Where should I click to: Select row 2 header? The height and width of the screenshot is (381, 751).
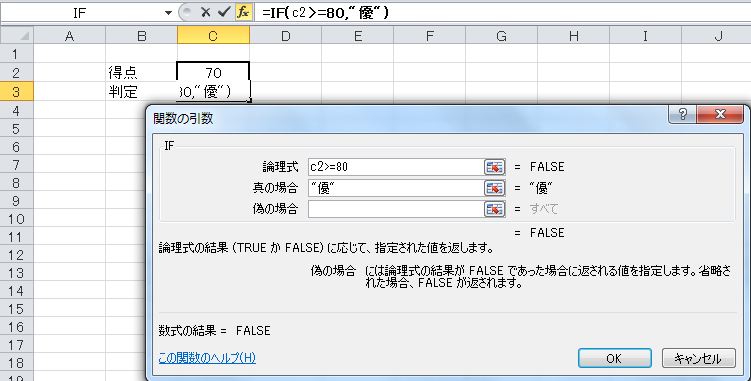17,72
